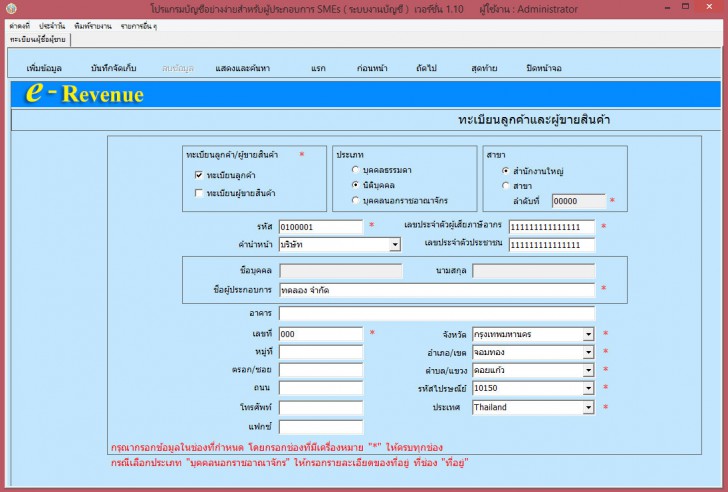Screen dimensions: 728x492
Task: Expand the รหัสไปรษณีย์ dropdown showing 10150
Action: click(588, 388)
